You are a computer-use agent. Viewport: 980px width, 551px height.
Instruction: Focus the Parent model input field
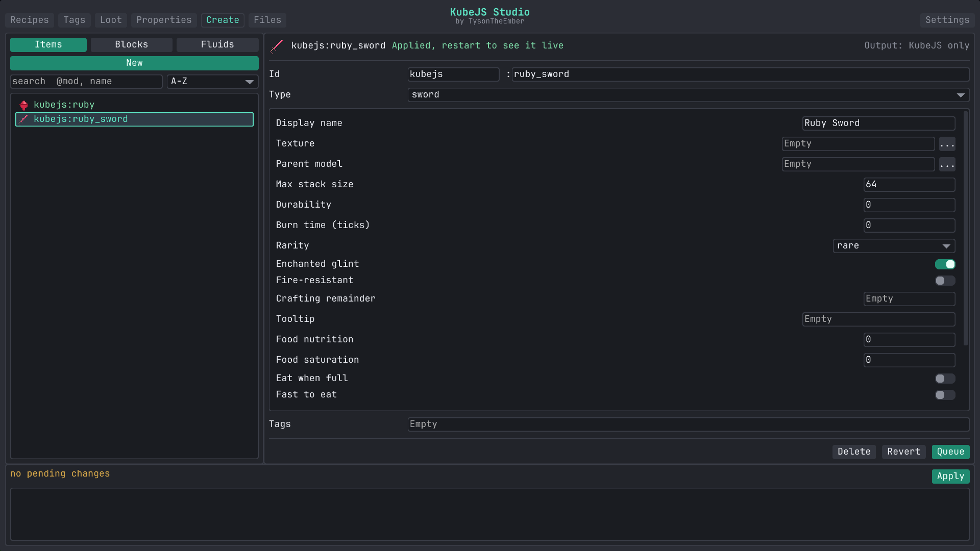(858, 164)
